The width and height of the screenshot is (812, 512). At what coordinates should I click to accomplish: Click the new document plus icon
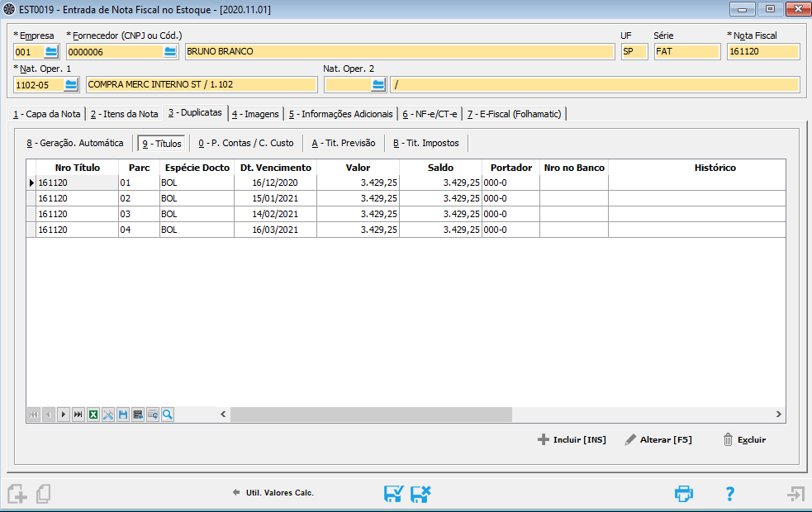[x=17, y=493]
